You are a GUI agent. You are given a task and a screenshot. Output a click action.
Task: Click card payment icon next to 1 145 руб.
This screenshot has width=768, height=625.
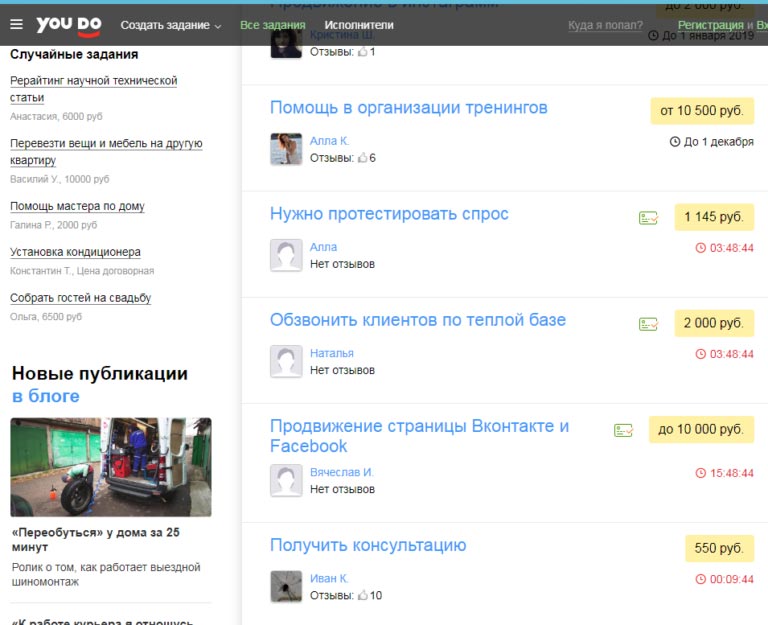tap(648, 217)
